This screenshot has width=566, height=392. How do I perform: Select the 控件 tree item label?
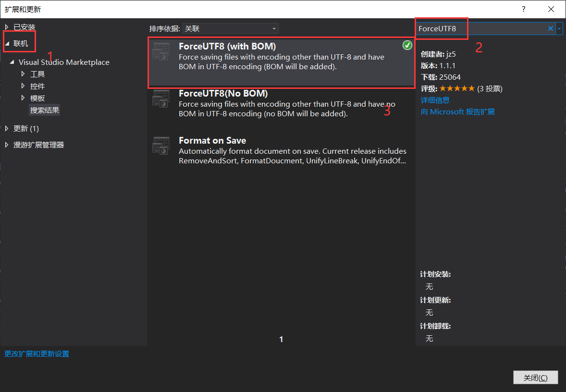(37, 86)
